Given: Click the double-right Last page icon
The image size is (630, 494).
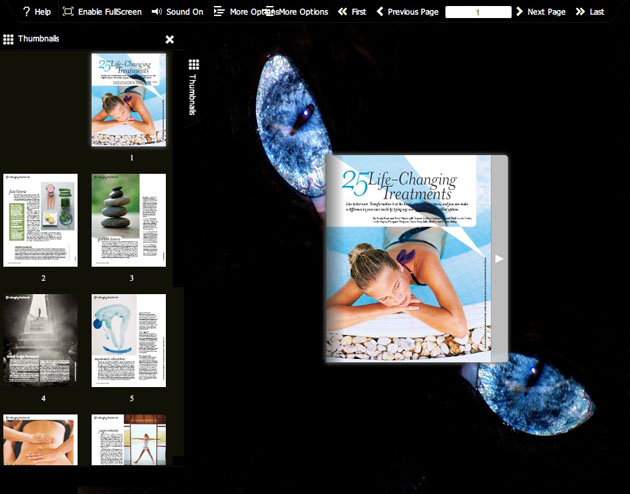Looking at the screenshot, I should coord(580,12).
